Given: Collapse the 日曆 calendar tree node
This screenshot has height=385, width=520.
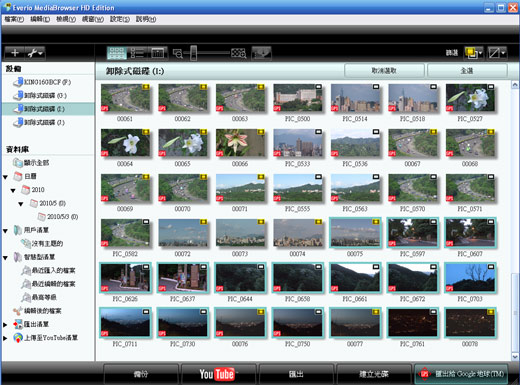Looking at the screenshot, I should [5, 177].
